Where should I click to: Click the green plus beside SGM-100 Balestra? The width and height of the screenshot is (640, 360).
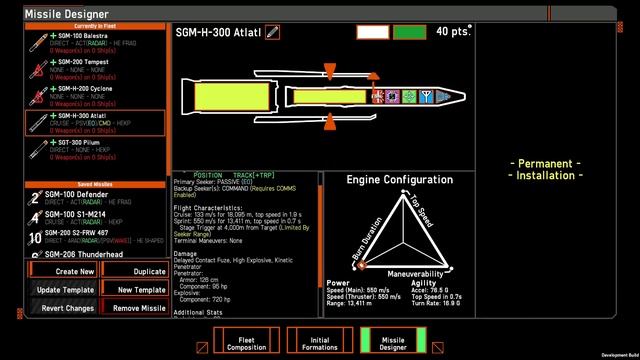point(53,36)
